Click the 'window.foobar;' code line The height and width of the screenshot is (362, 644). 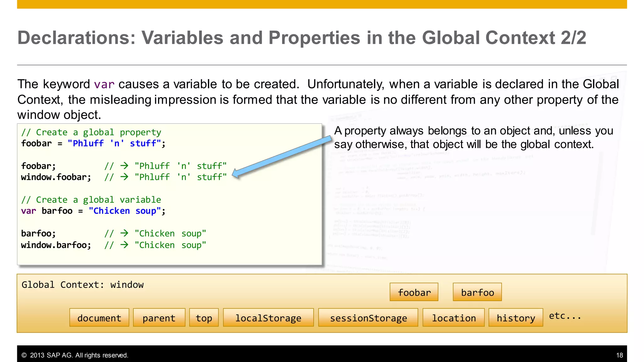click(x=124, y=177)
